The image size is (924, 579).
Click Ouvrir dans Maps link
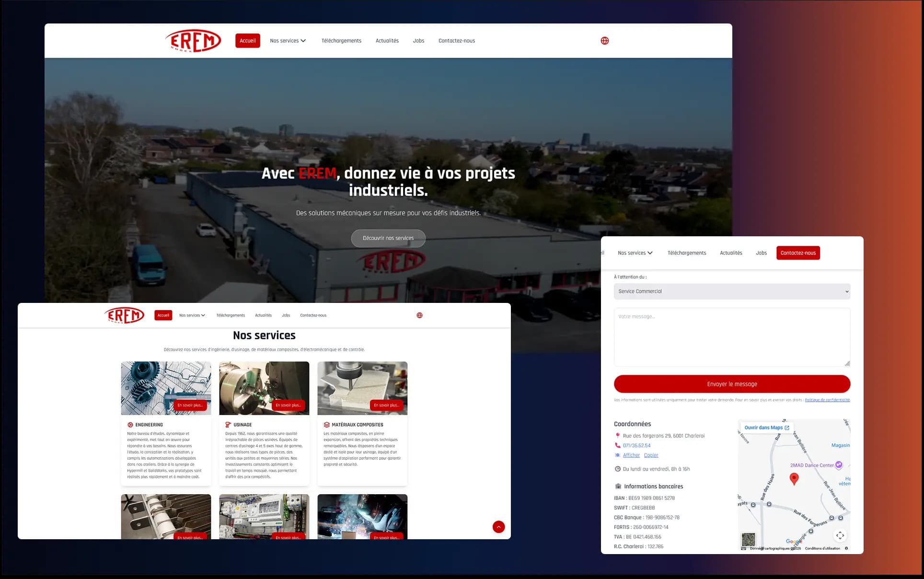(x=767, y=428)
